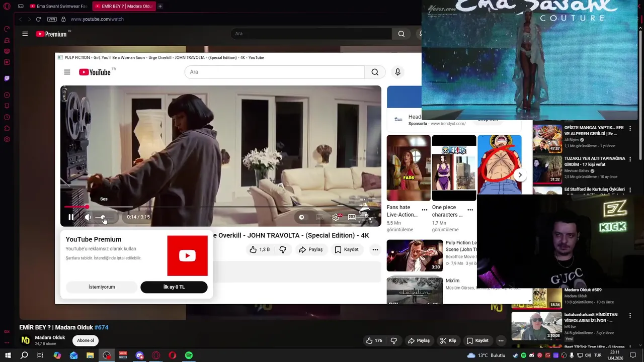Focus the inner YouTube 'Ara' search field

point(275,72)
